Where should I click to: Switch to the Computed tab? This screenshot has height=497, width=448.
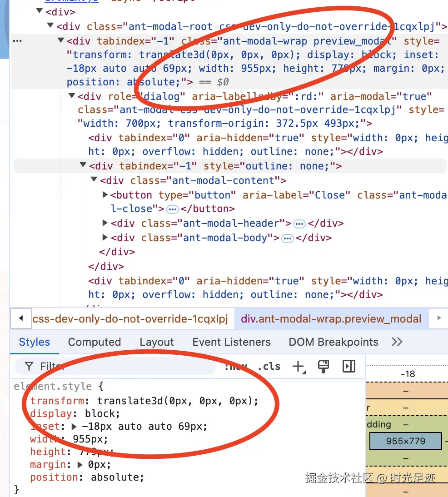(94, 342)
